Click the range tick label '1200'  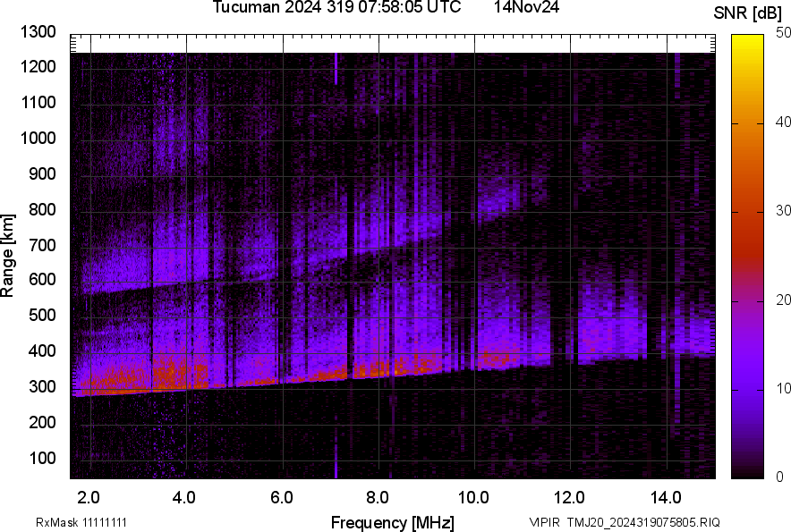tap(38, 66)
